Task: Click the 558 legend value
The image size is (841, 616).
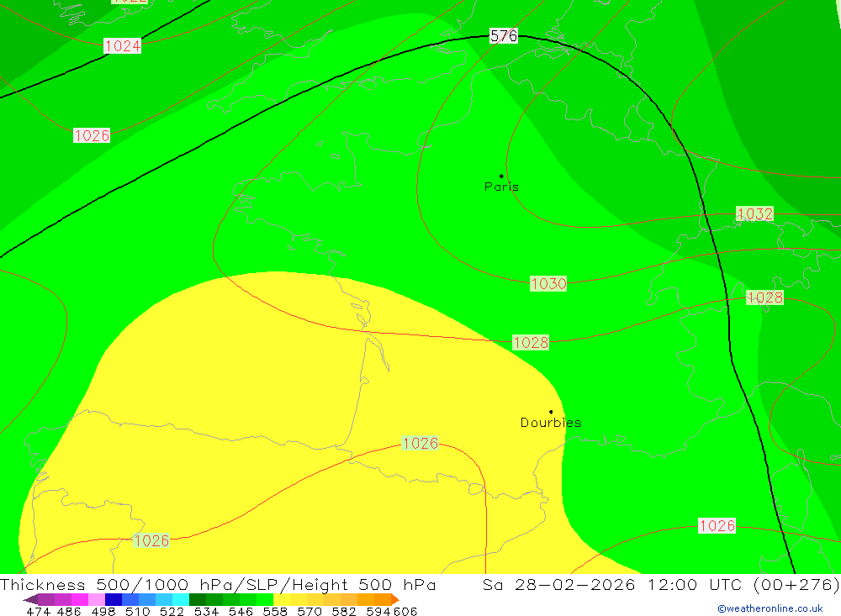Action: click(x=275, y=611)
